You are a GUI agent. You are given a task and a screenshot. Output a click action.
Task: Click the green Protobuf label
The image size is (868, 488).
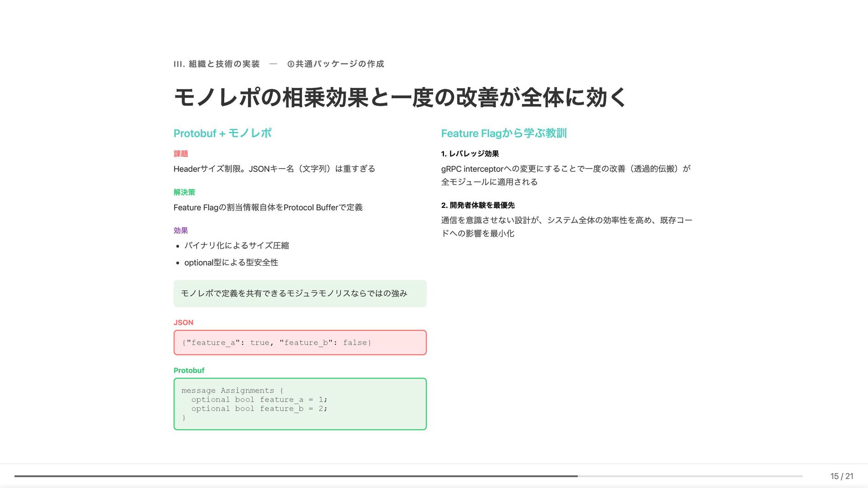189,371
